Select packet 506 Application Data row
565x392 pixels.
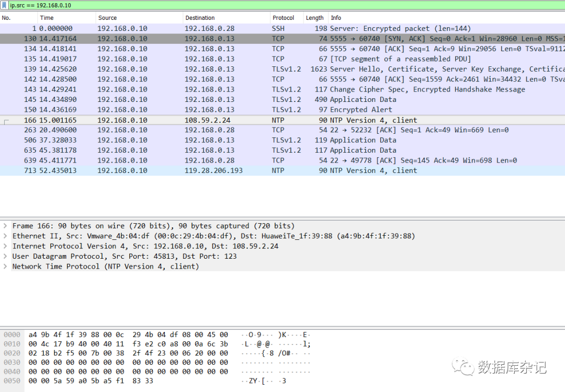click(282, 140)
